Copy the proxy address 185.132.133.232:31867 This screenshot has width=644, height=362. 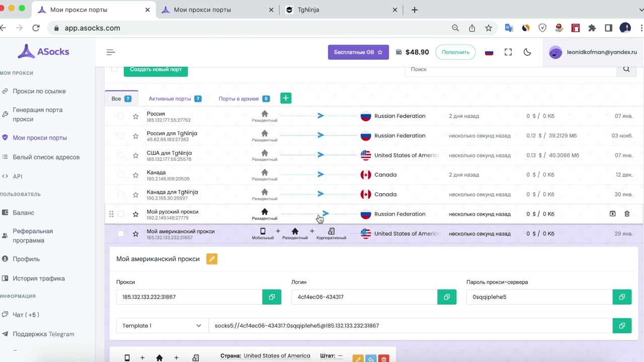(272, 297)
